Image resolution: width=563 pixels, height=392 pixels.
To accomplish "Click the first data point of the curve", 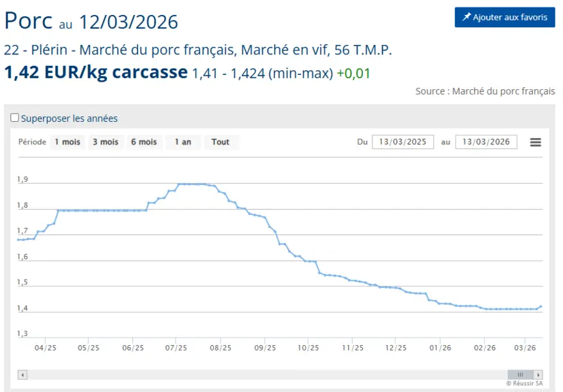I will (18, 240).
